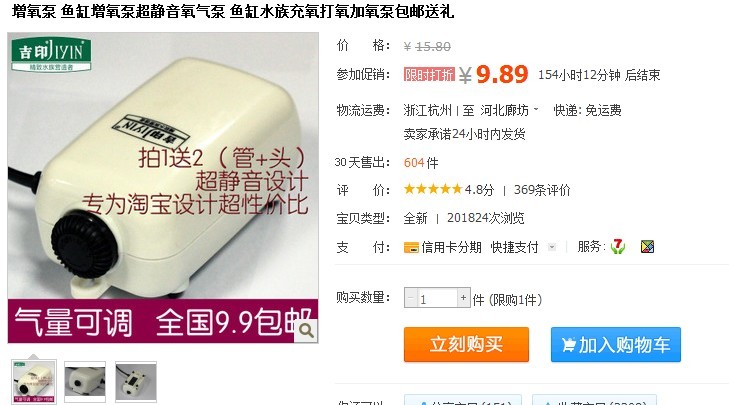729x405 pixels.
Task: Click the shopping cart icon in blue button
Action: coord(569,345)
